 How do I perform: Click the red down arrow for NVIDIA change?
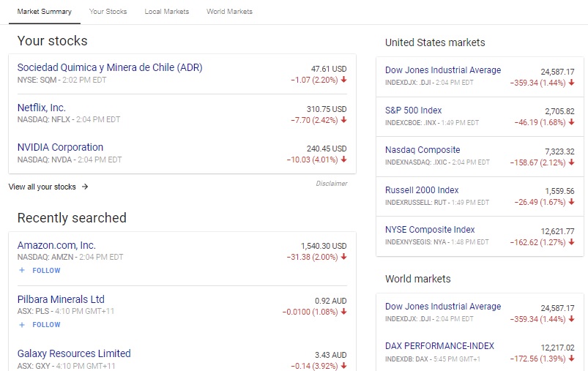pos(344,160)
